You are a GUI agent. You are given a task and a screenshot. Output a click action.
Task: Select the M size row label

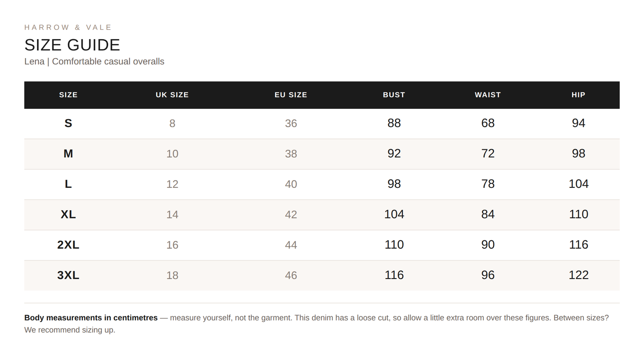pos(68,154)
